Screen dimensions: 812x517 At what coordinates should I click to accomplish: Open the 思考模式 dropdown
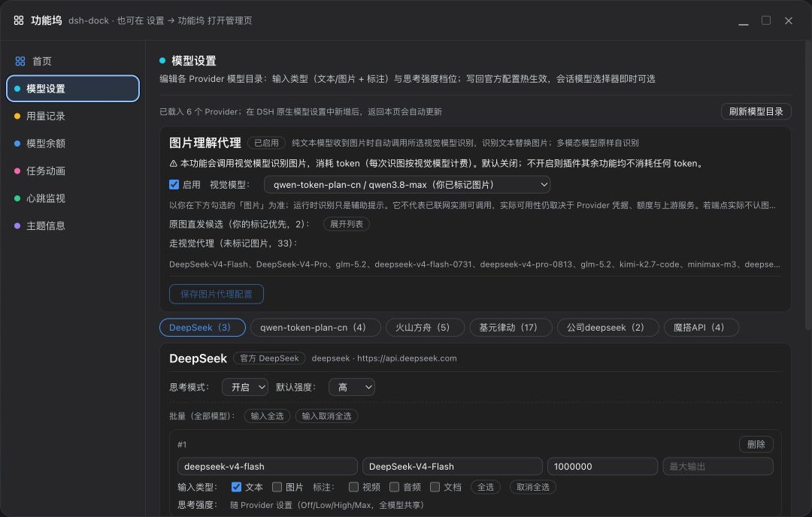click(x=245, y=387)
